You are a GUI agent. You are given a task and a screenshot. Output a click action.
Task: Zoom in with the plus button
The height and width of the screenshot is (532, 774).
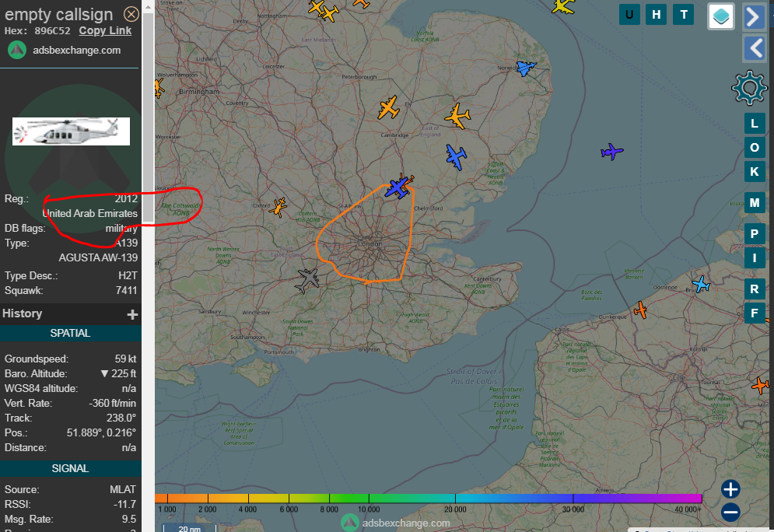tap(730, 489)
